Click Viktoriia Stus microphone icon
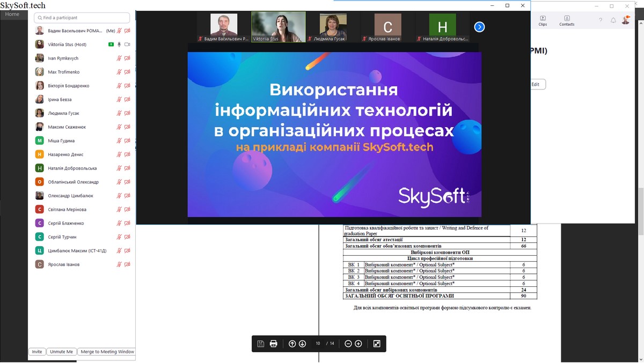This screenshot has width=644, height=363. point(119,45)
